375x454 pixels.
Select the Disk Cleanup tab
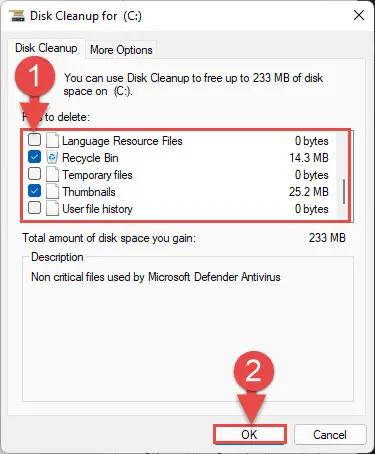[x=46, y=48]
